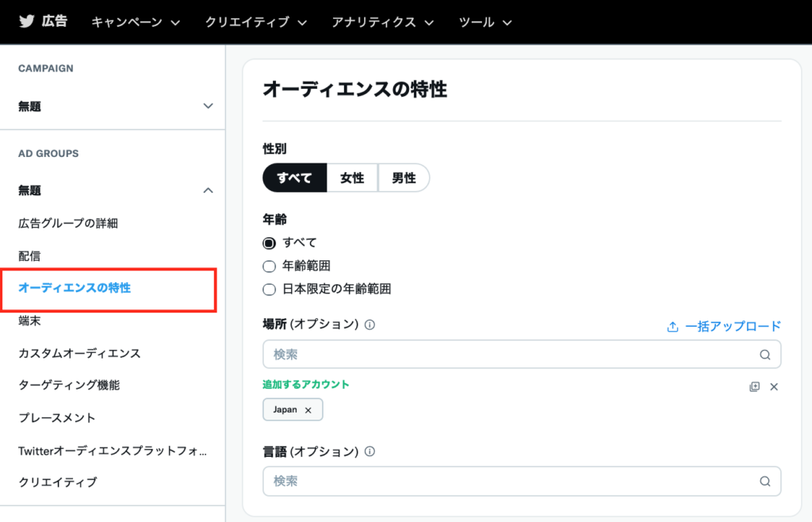Open the ツール menu

(x=485, y=22)
